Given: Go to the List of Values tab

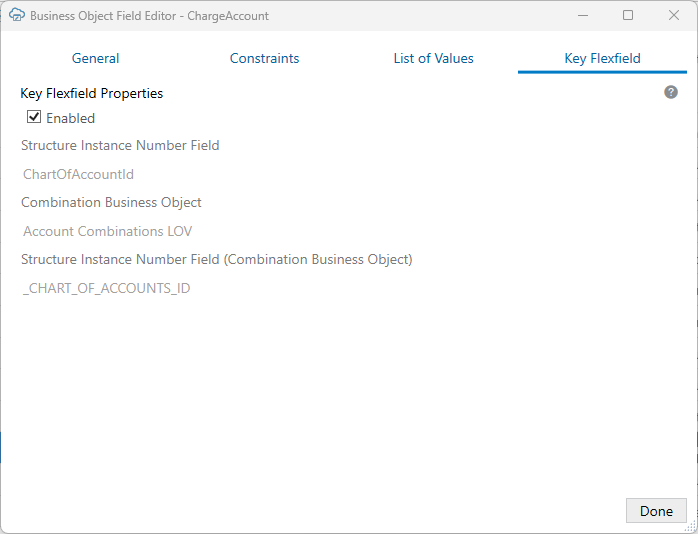Looking at the screenshot, I should (433, 58).
